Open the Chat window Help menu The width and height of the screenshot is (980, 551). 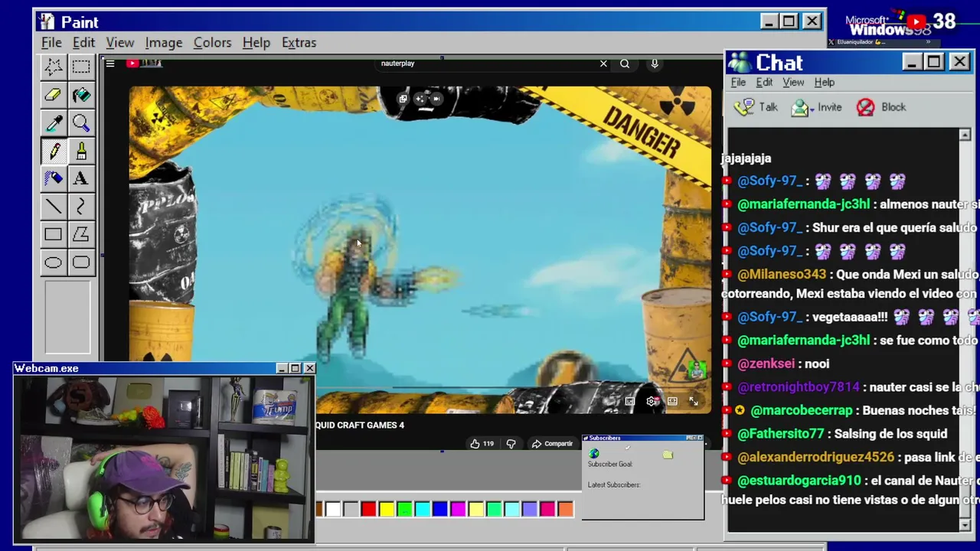tap(824, 83)
